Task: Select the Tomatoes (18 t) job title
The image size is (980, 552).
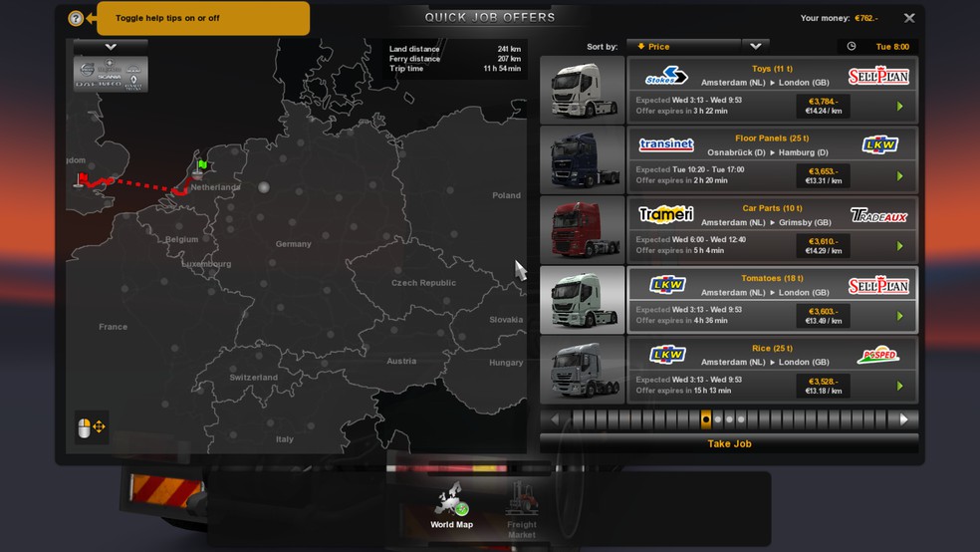Action: tap(772, 278)
